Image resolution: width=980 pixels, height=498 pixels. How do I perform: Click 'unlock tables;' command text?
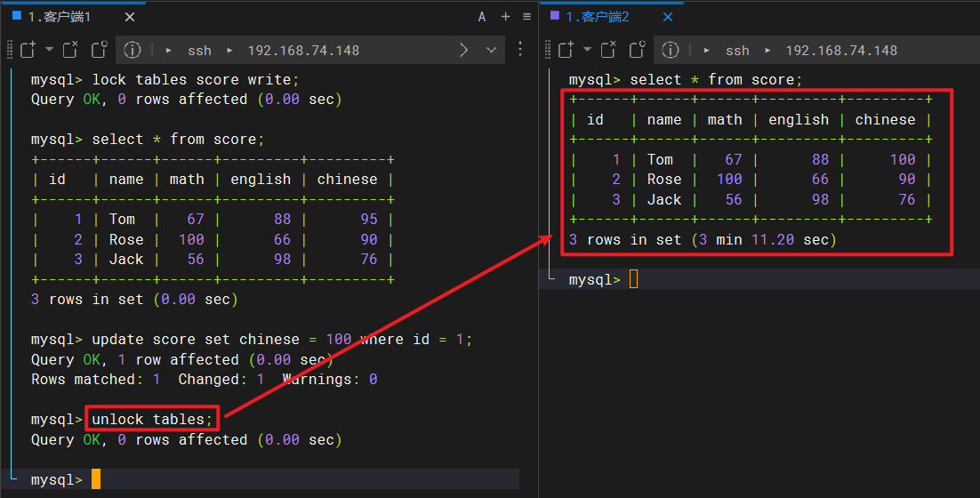click(152, 419)
